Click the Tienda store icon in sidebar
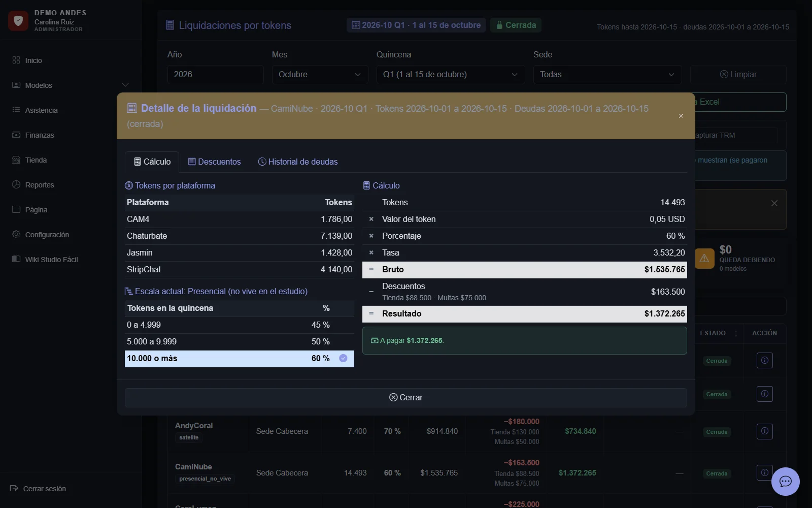Viewport: 812px width, 508px height. pos(16,160)
